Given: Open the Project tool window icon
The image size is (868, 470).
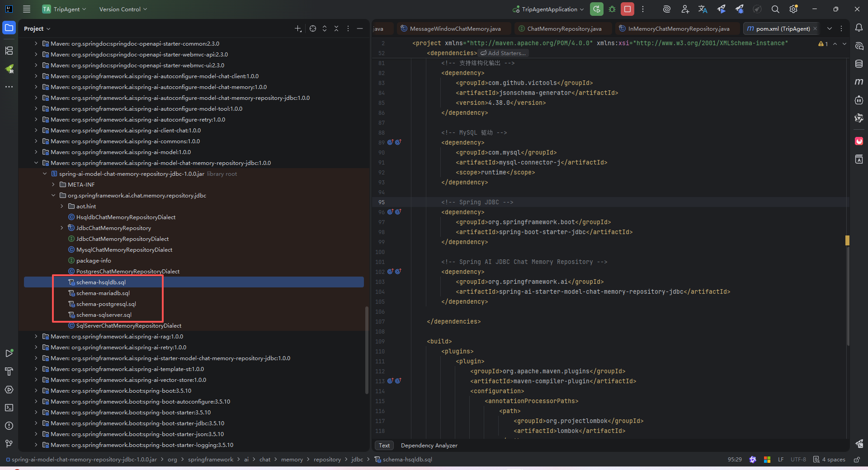Looking at the screenshot, I should pos(9,28).
